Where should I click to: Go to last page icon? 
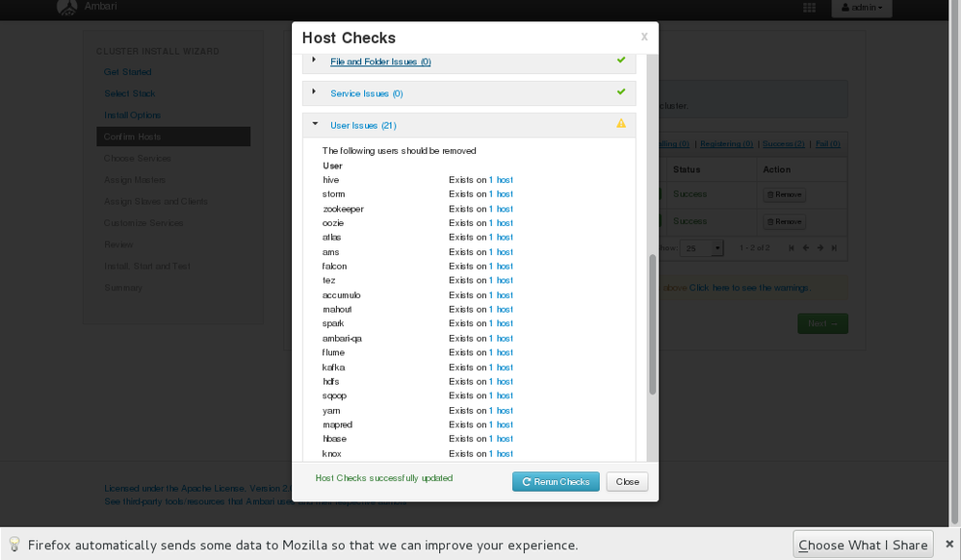click(x=834, y=248)
